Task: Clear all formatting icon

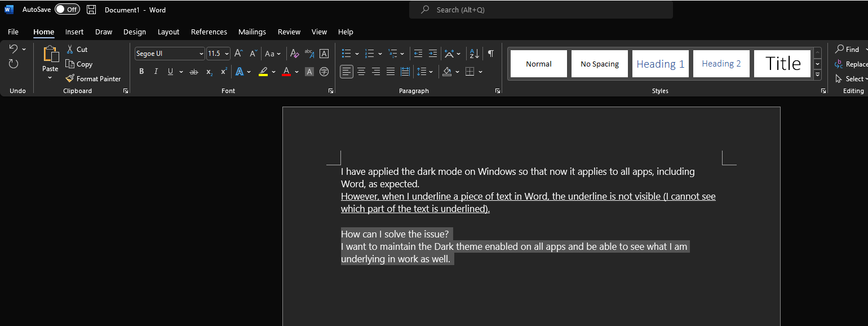Action: (x=294, y=54)
